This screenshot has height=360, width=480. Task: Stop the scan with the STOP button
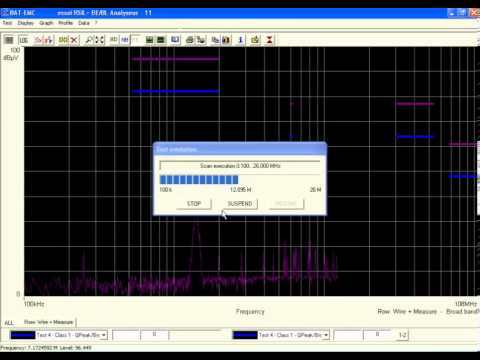click(x=194, y=204)
